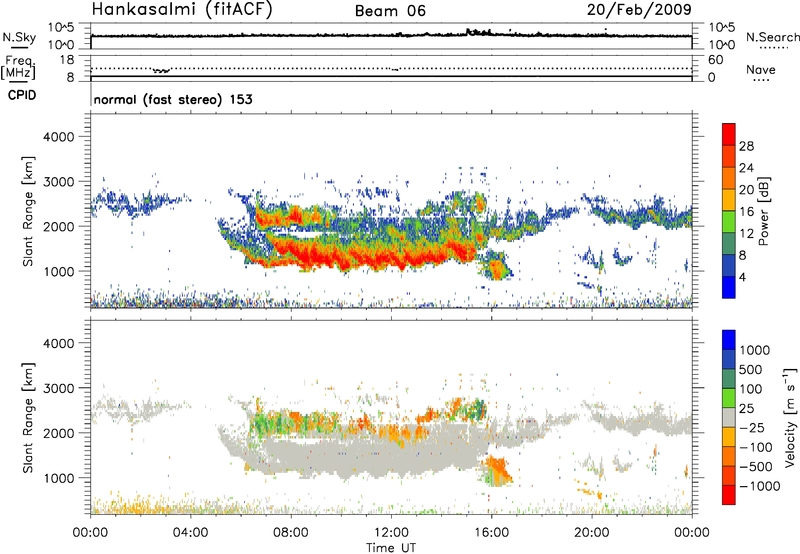
Task: Click the '16' label on Power colorbar
Action: click(x=746, y=212)
